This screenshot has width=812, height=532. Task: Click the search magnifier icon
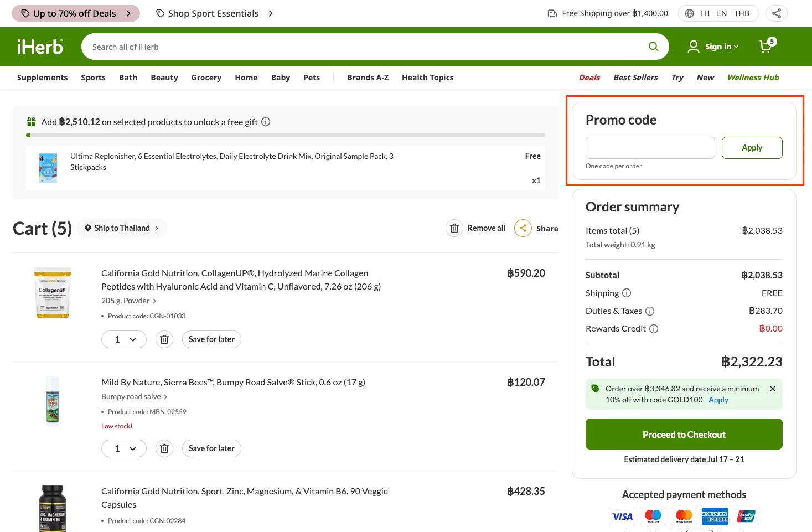tap(653, 47)
